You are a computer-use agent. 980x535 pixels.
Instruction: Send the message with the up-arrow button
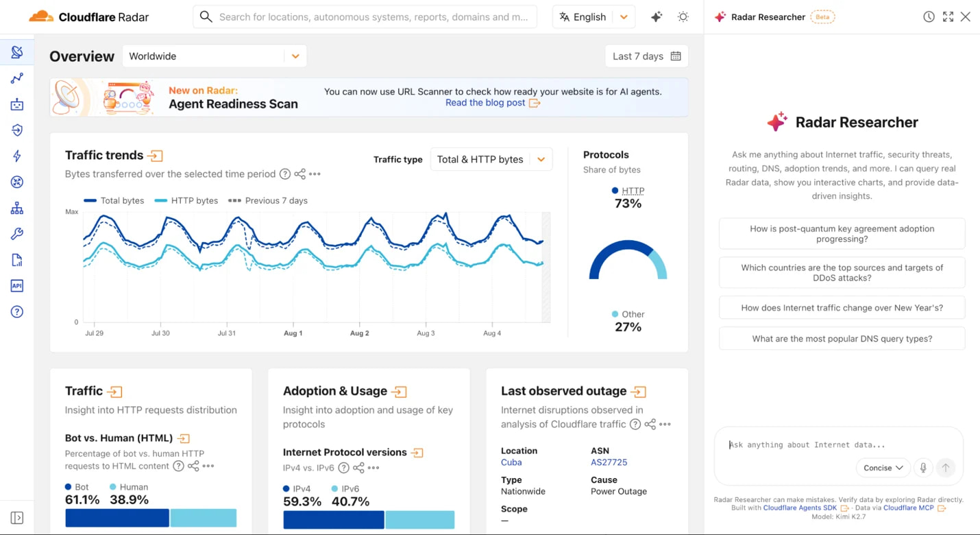(946, 468)
